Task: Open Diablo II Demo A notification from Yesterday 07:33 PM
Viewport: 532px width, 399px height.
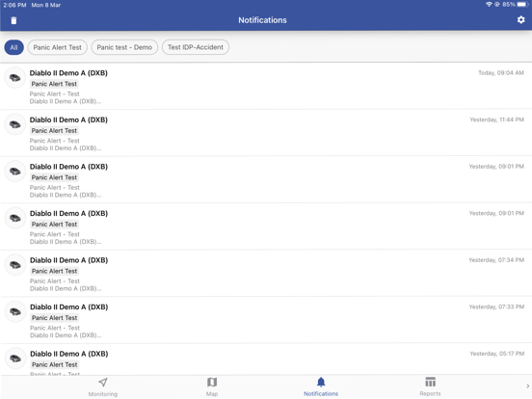Action: (x=266, y=320)
